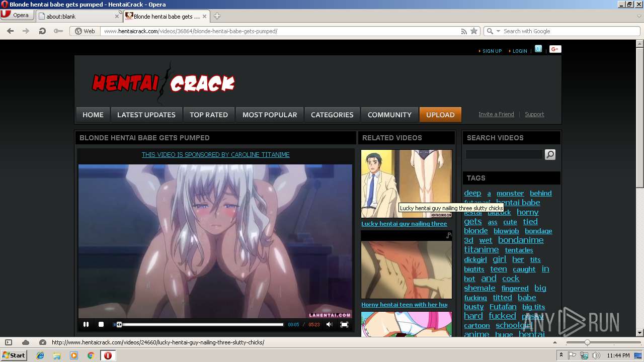Open the site's Google Plus icon
Image resolution: width=644 pixels, height=362 pixels.
coord(555,49)
